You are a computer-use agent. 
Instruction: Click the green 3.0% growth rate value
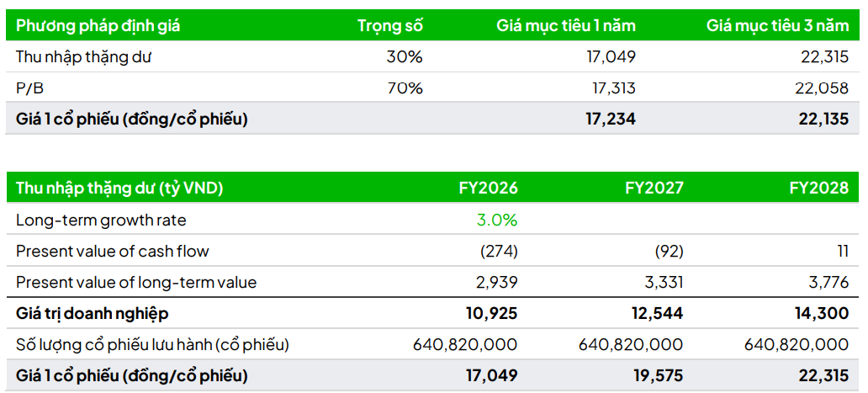[499, 220]
